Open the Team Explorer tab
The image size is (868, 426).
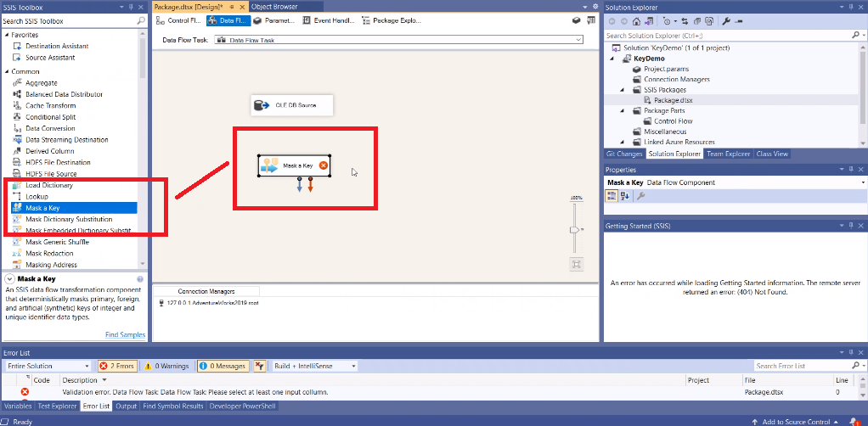point(728,154)
